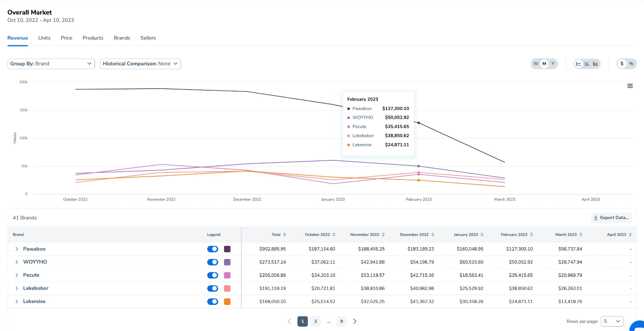The width and height of the screenshot is (644, 331).
Task: Open Rows per page dropdown
Action: (612, 321)
